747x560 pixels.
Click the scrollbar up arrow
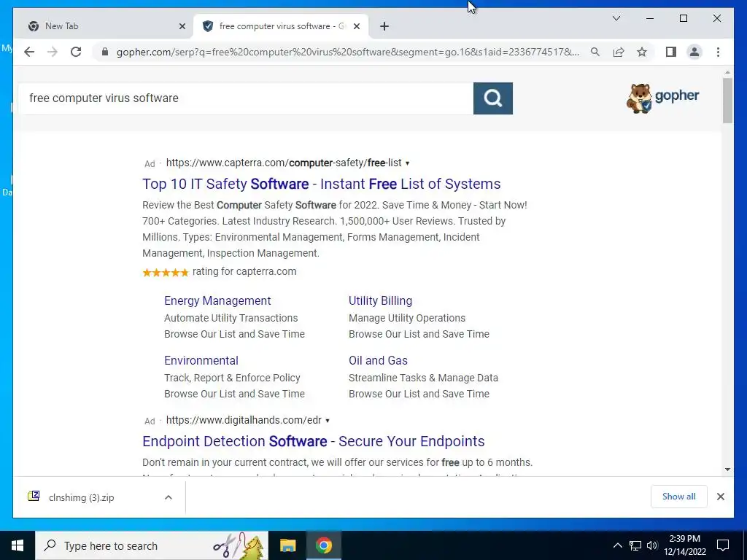[727, 72]
